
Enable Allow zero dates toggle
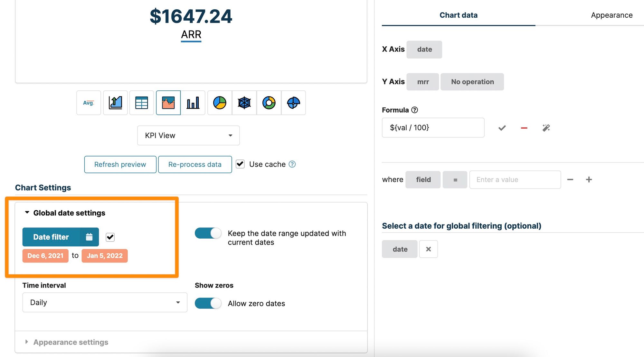coord(207,302)
